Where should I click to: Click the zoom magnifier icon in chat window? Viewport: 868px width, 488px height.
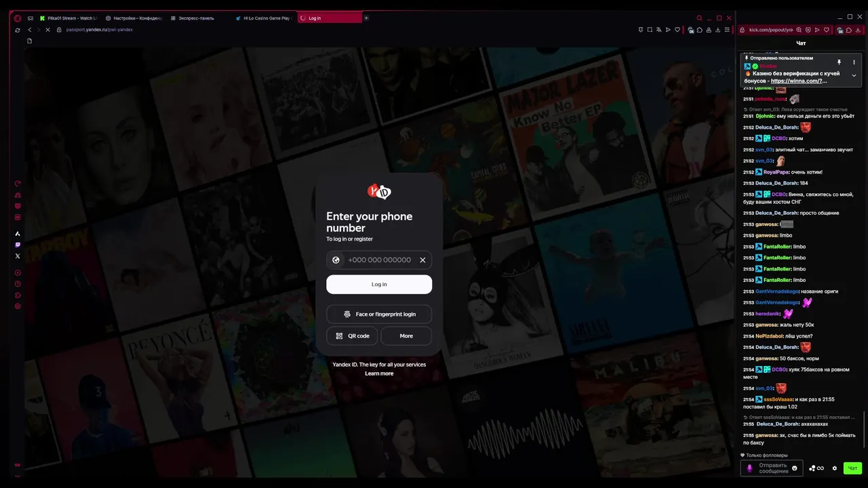(x=799, y=30)
